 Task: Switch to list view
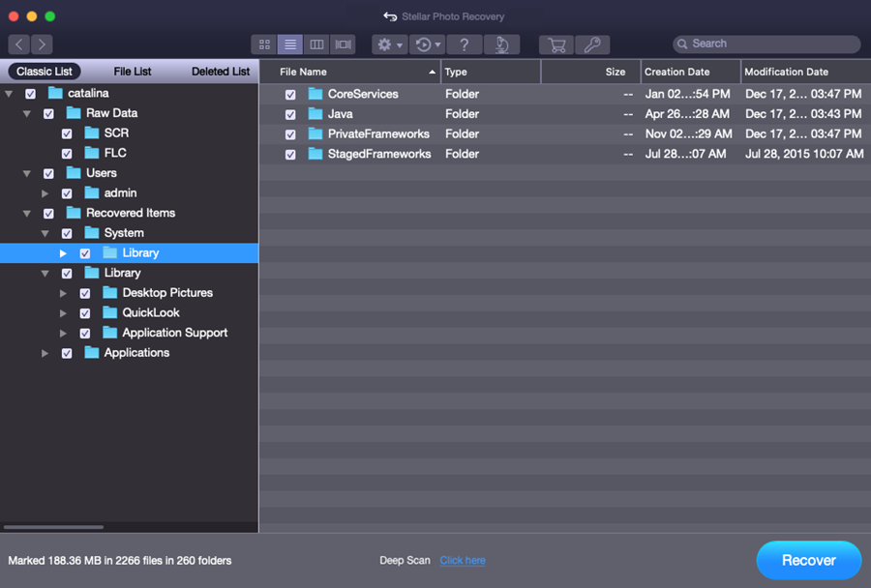pos(290,44)
